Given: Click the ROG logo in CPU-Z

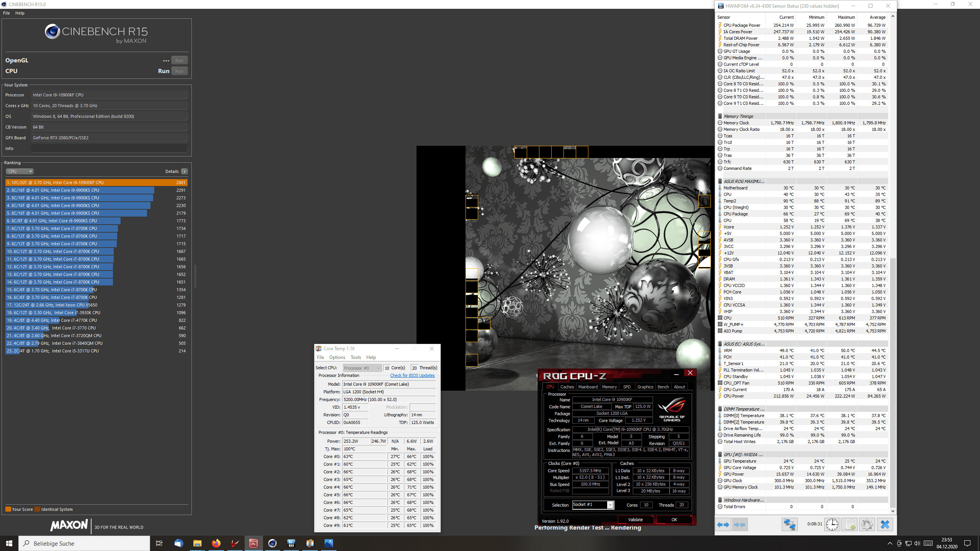Looking at the screenshot, I should [x=672, y=409].
